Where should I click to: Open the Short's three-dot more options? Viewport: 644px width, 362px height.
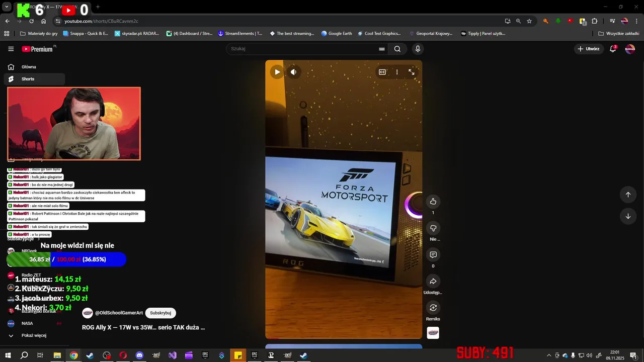pyautogui.click(x=397, y=72)
